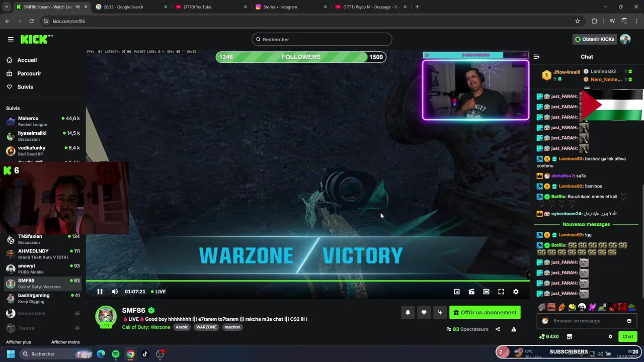Open the channel points shop icon
This screenshot has height=362, width=644.
click(570, 337)
